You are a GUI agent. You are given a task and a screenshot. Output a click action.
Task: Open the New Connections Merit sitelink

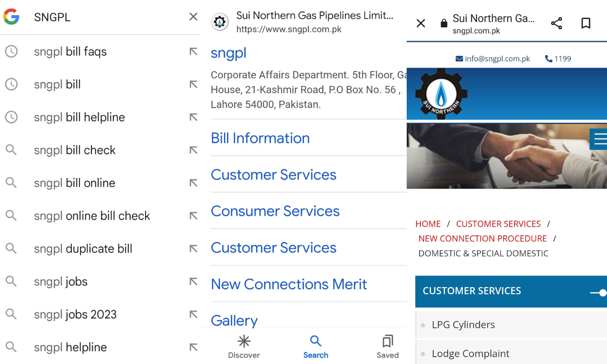pyautogui.click(x=289, y=284)
